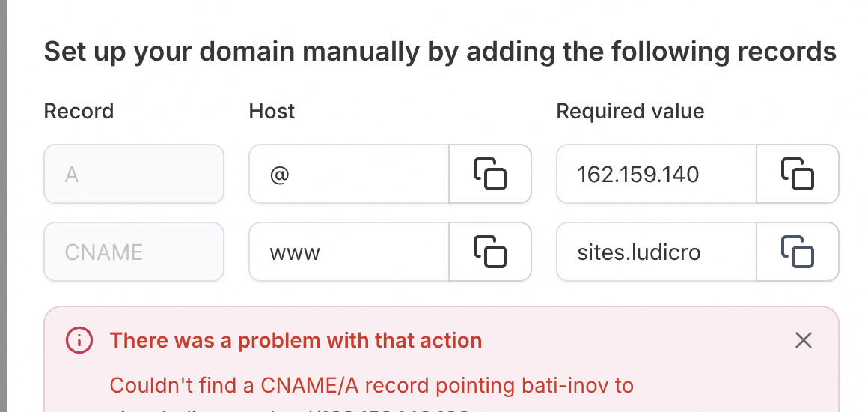
Task: Click the Record column label
Action: point(79,112)
